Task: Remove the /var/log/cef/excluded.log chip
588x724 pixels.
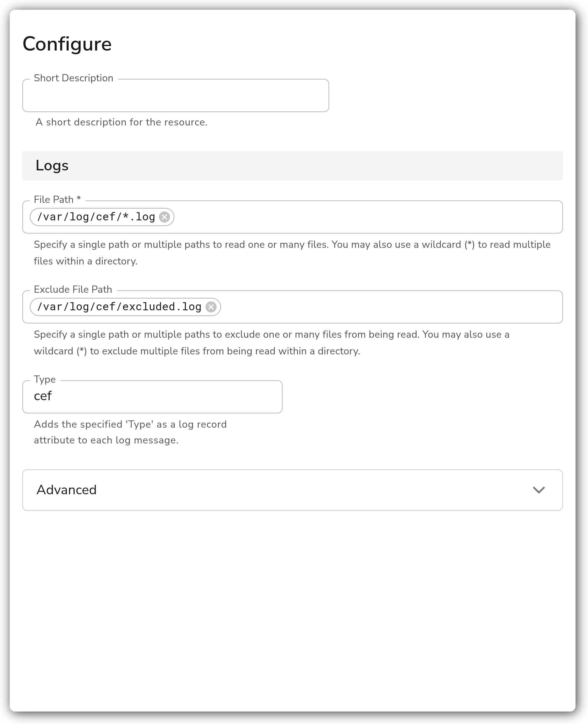Action: (x=211, y=307)
